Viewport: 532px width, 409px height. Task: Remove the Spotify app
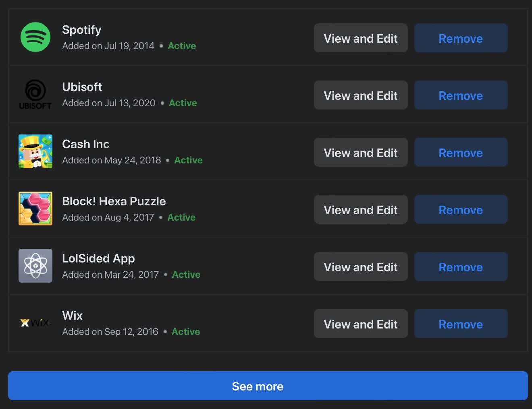(461, 38)
